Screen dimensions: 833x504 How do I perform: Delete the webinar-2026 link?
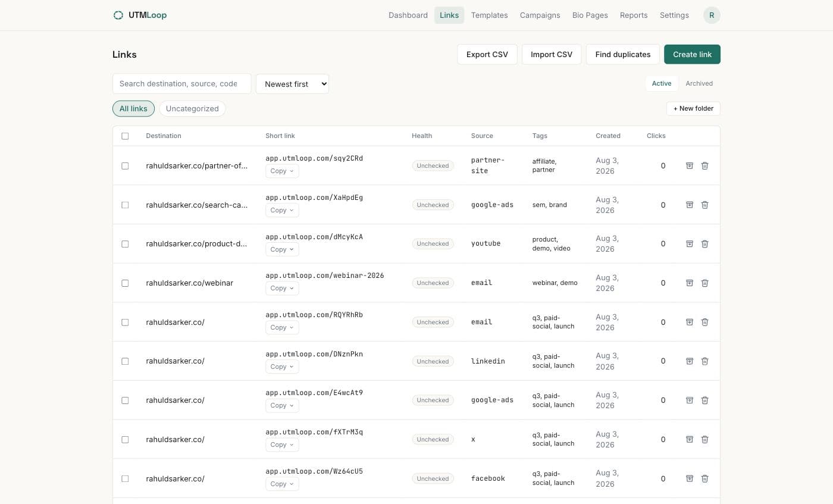coord(704,283)
